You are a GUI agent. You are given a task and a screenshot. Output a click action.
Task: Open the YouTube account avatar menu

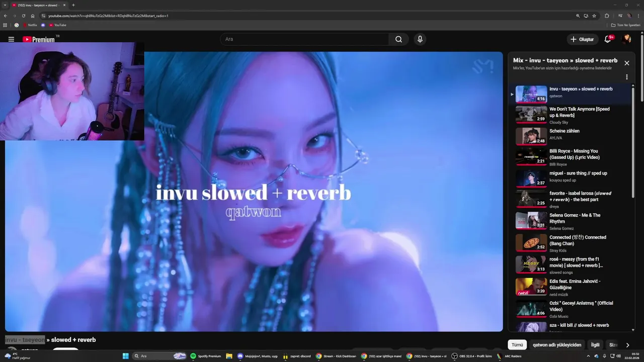click(626, 39)
